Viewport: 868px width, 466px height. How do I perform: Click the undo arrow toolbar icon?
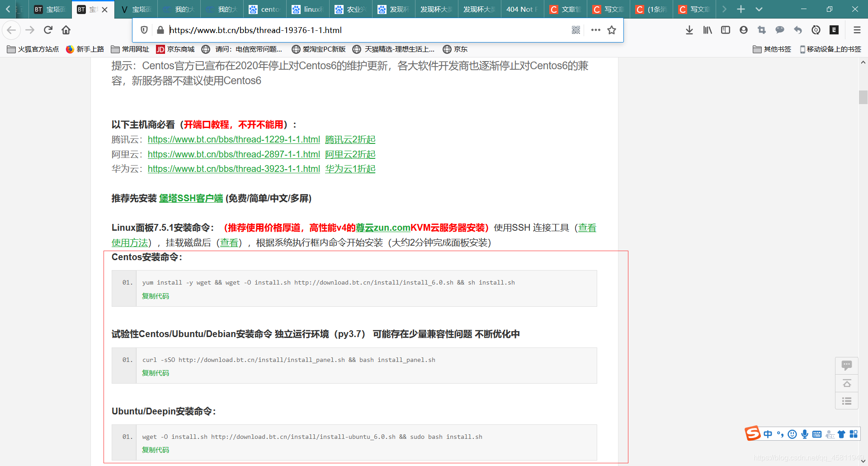point(798,30)
